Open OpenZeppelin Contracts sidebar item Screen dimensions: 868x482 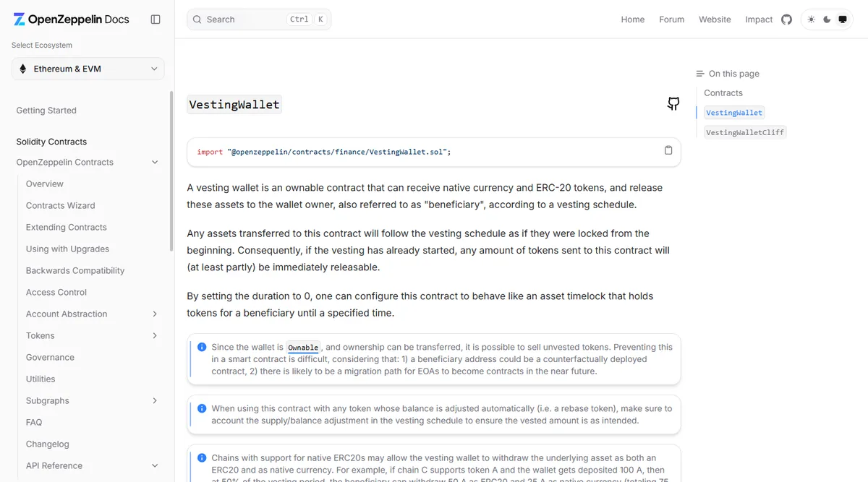(65, 163)
